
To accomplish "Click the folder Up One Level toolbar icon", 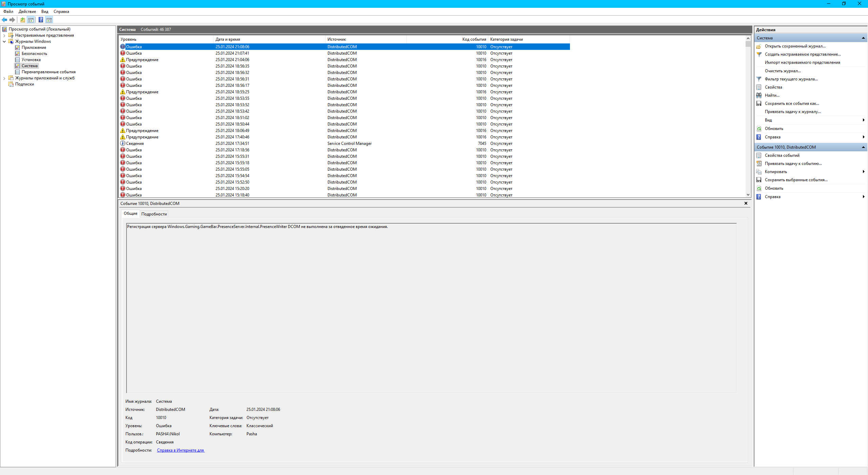I will pyautogui.click(x=22, y=20).
